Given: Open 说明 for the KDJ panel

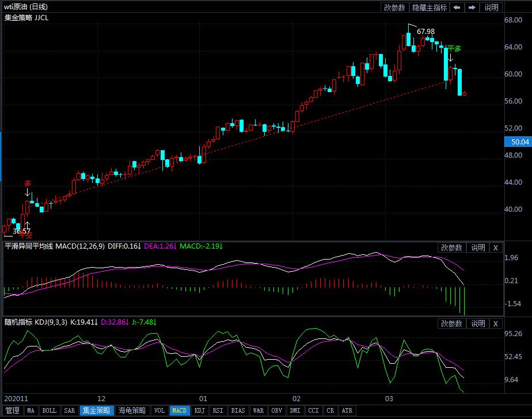Looking at the screenshot, I should (x=478, y=324).
